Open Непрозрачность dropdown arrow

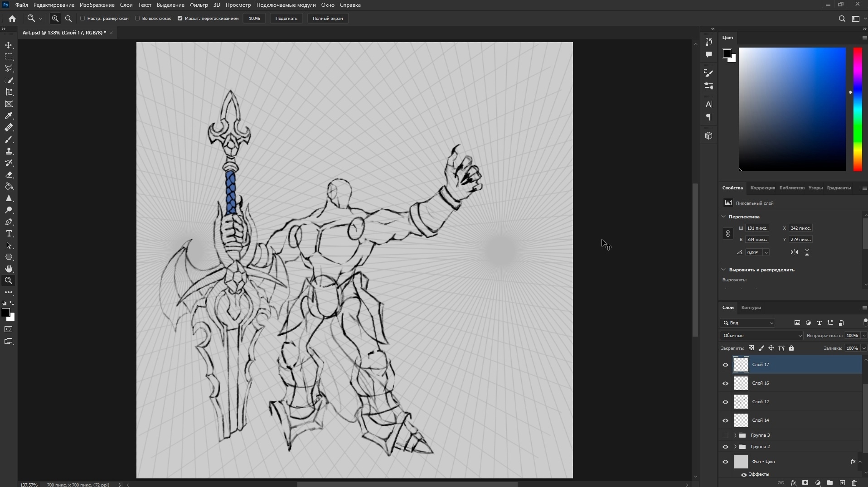tap(863, 336)
